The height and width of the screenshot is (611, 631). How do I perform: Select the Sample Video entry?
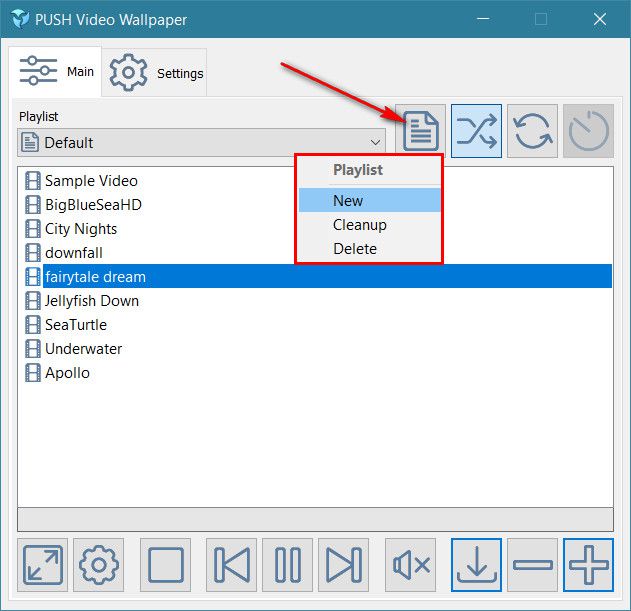(x=91, y=181)
